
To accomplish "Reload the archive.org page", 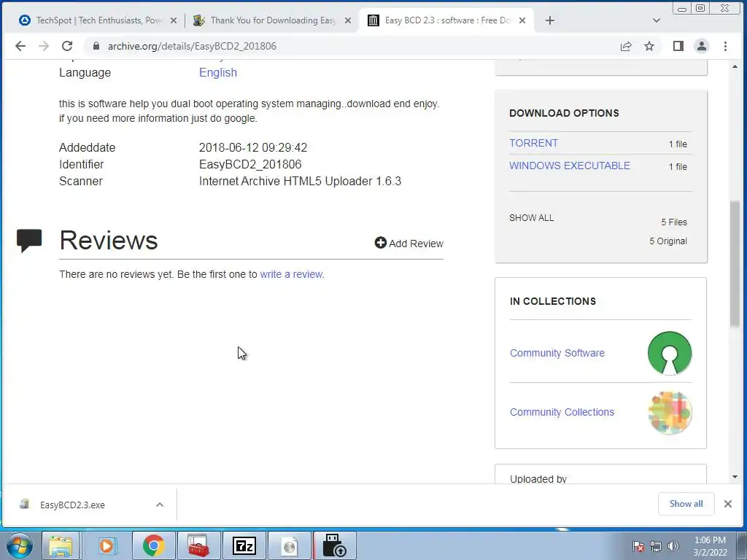I will (x=67, y=46).
